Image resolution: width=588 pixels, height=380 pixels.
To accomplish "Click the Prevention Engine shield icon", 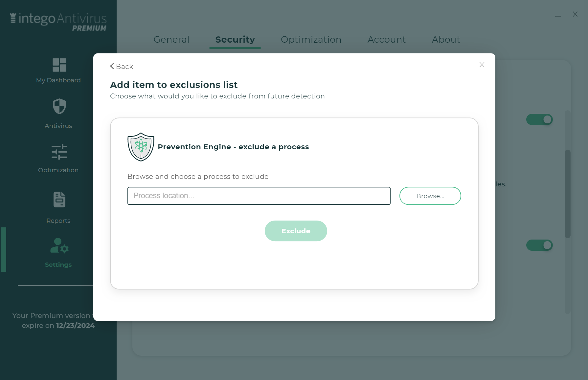I will 141,147.
